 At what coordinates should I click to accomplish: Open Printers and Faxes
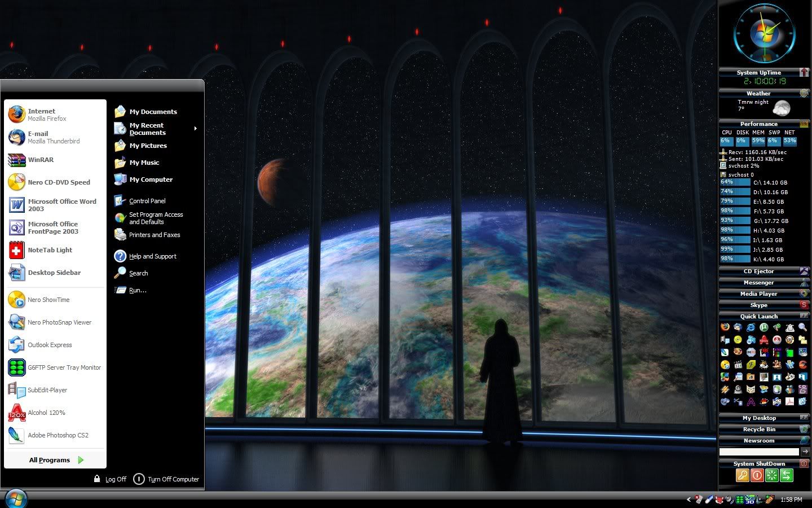tap(155, 235)
